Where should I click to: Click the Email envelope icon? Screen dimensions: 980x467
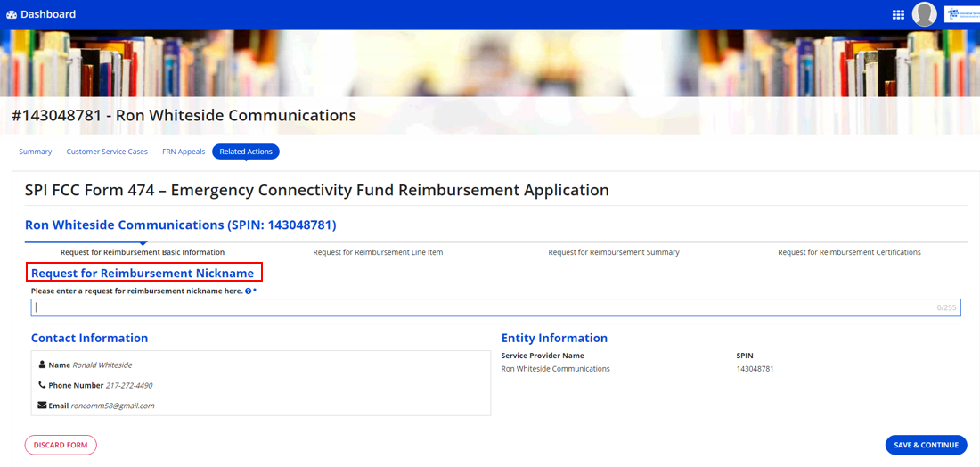(42, 406)
